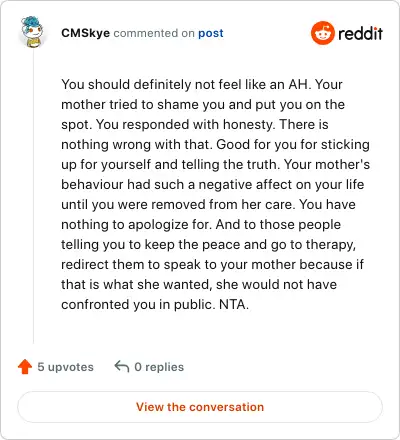Open CMSkye's Snoo avatar

click(x=32, y=32)
